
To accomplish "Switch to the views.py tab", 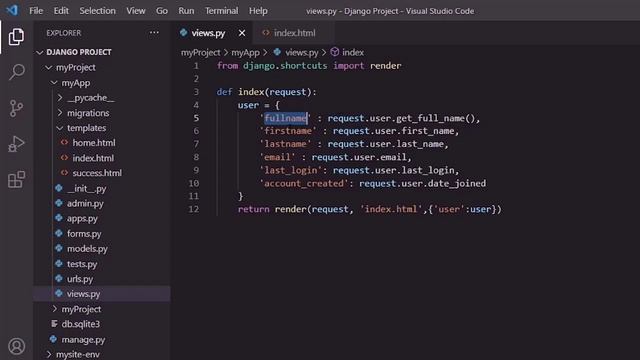I will point(208,33).
